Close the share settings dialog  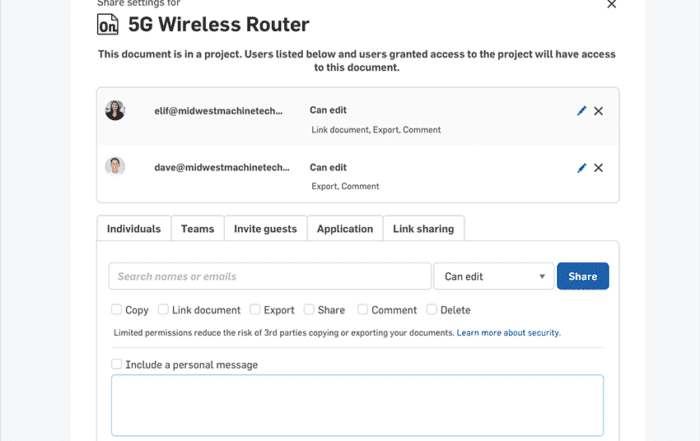(x=612, y=4)
